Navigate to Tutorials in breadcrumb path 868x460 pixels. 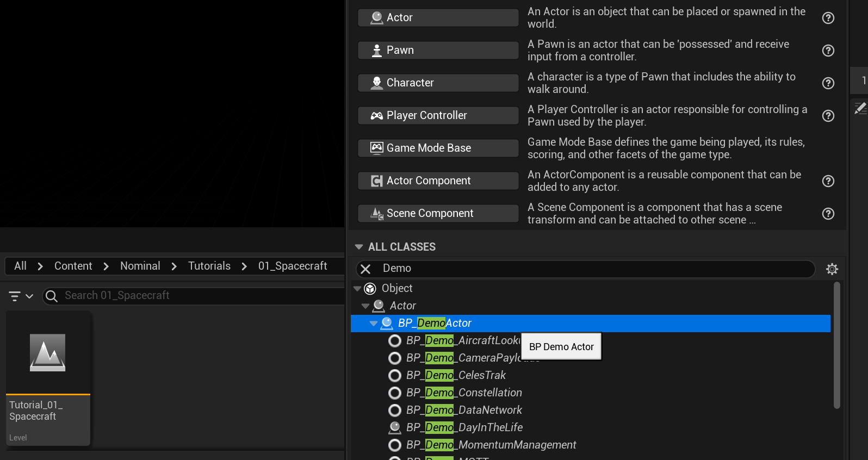click(x=209, y=266)
